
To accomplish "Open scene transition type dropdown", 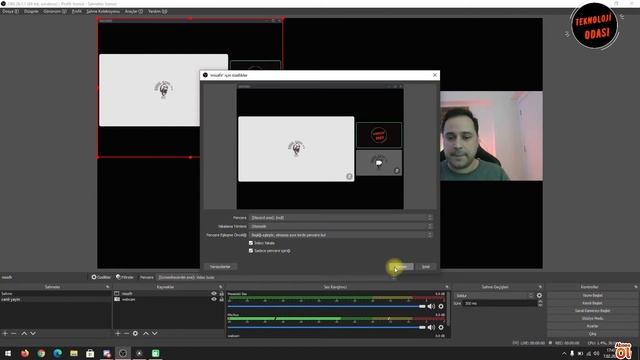I will click(x=494, y=296).
